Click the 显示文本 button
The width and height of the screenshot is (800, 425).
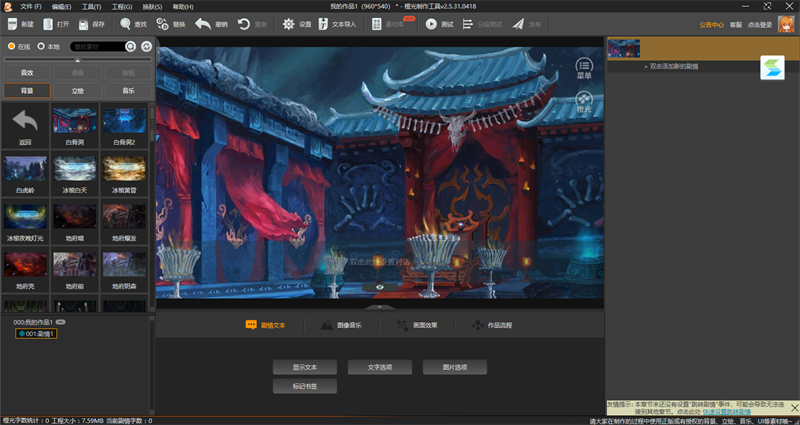304,367
